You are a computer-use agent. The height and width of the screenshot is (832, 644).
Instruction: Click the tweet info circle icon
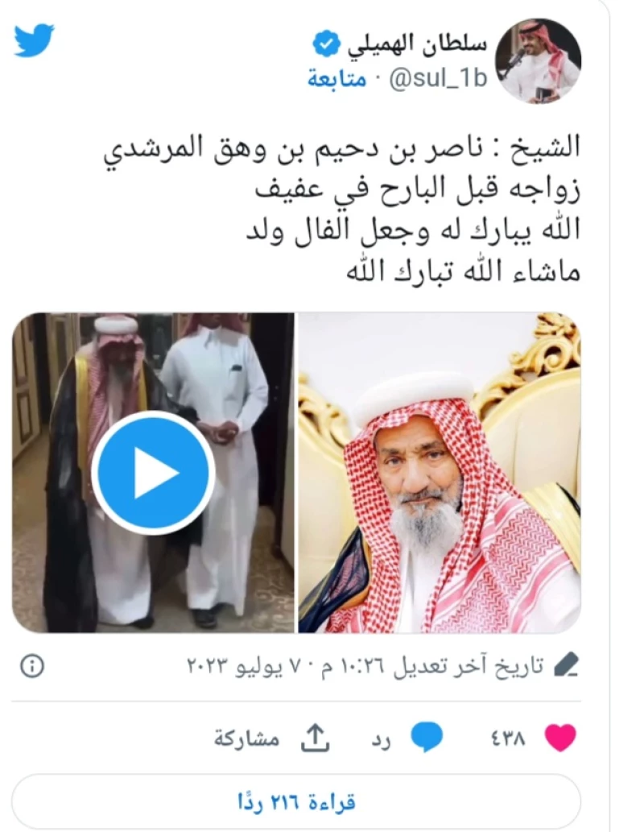32,665
